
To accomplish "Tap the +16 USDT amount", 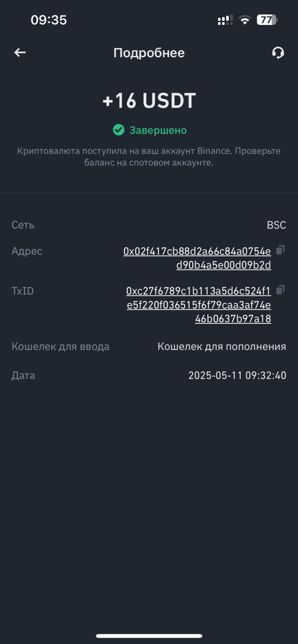I will [x=149, y=101].
